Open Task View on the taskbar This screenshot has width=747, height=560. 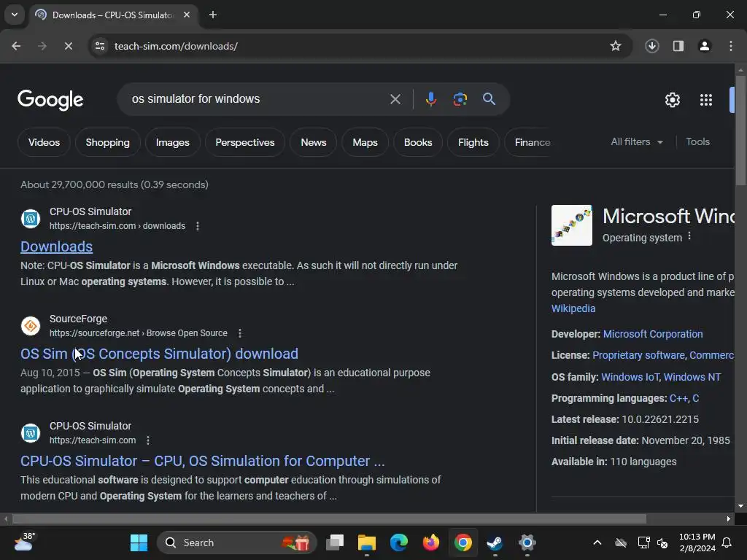point(335,542)
